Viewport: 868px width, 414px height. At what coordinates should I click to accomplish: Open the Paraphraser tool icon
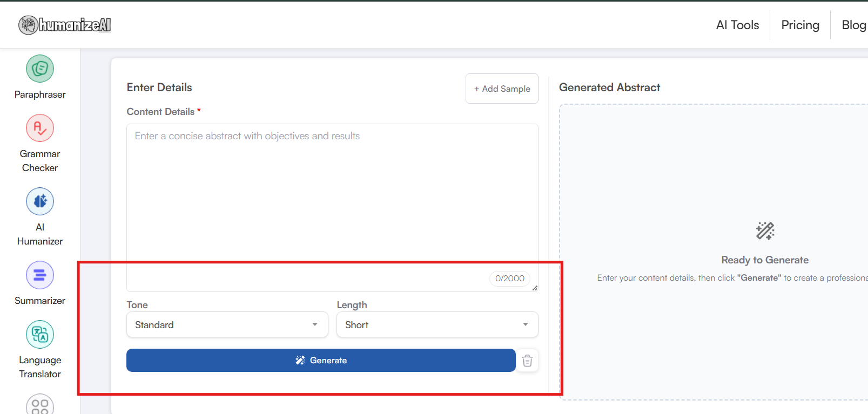[40, 69]
